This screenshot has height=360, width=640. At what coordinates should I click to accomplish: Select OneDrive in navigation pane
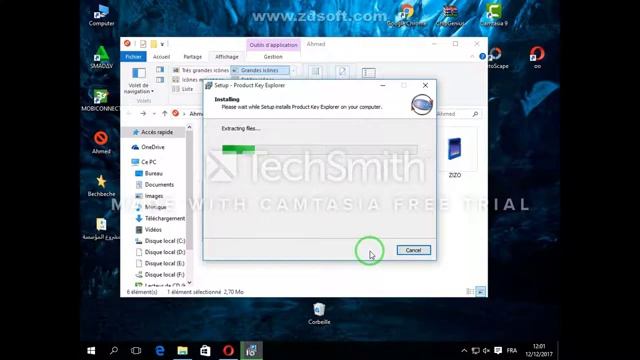click(153, 147)
